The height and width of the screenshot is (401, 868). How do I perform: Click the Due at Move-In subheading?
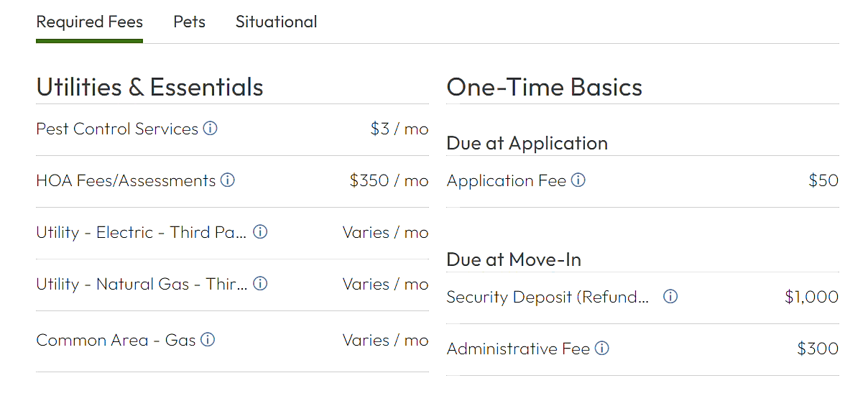pyautogui.click(x=514, y=259)
